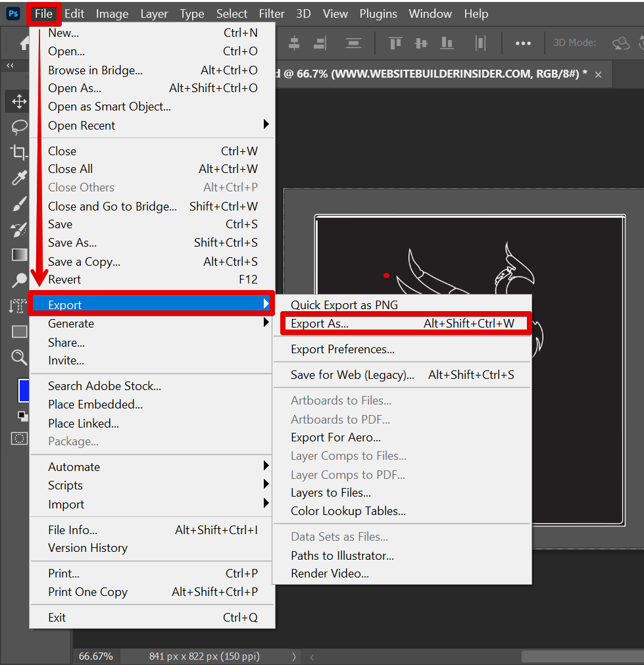Close the open document tab
This screenshot has height=665, width=644.
point(598,74)
